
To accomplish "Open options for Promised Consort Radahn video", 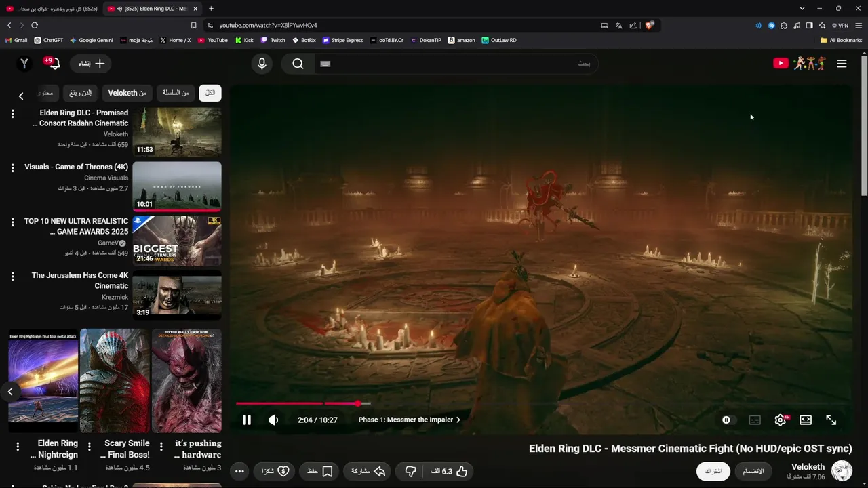I will [12, 114].
